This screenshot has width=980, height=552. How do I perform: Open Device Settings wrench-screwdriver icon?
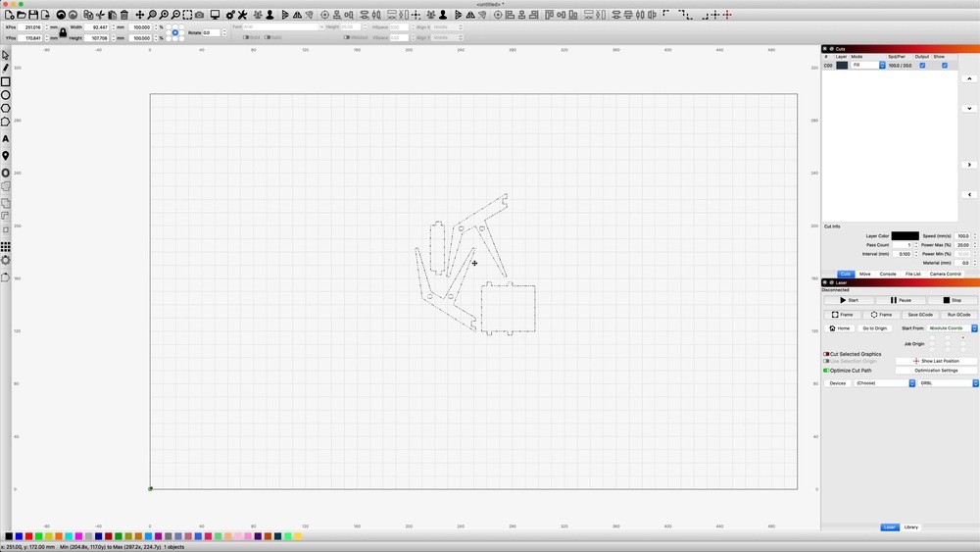coord(242,15)
